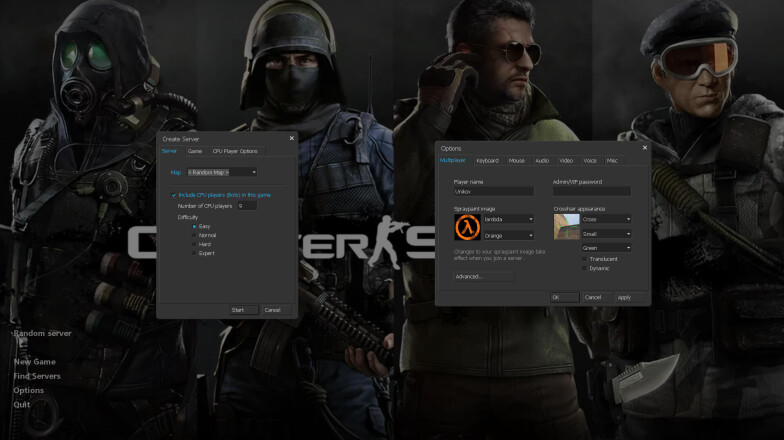Image resolution: width=784 pixels, height=440 pixels.
Task: Open the Voice tab in Options
Action: (x=590, y=160)
